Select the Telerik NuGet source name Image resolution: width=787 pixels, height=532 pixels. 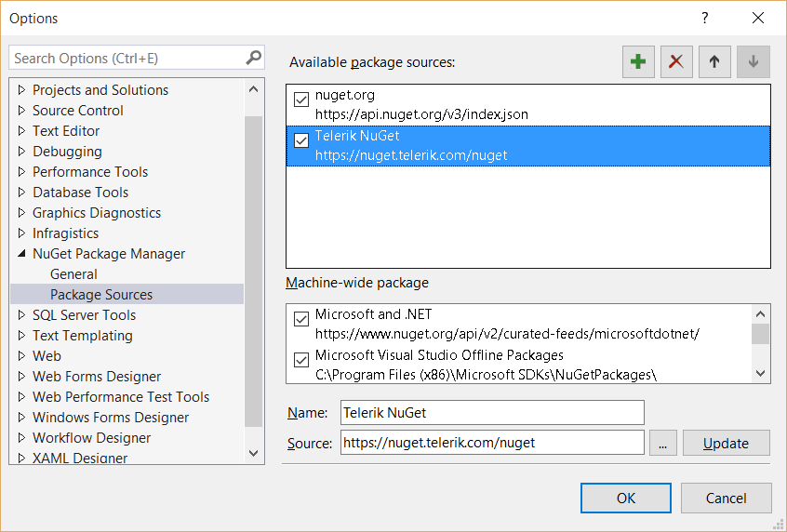pos(357,136)
